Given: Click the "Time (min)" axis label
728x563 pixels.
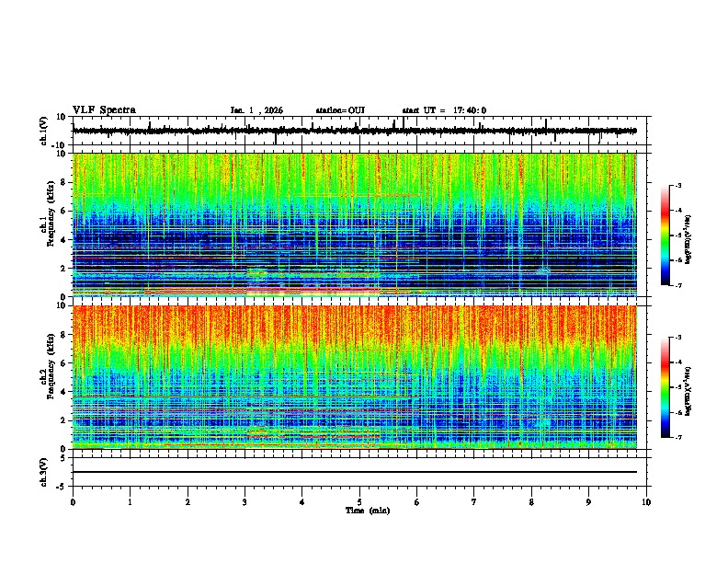Looking at the screenshot, I should tap(368, 511).
